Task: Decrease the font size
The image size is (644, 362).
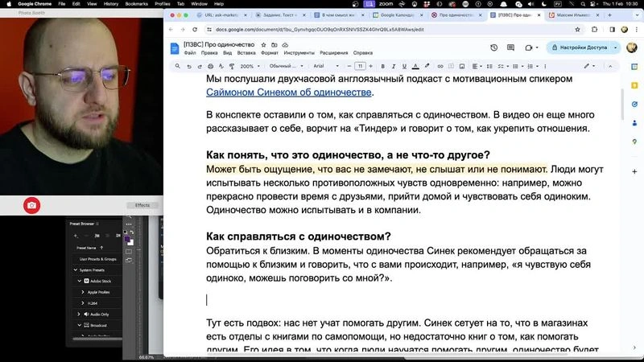Action: (x=349, y=66)
